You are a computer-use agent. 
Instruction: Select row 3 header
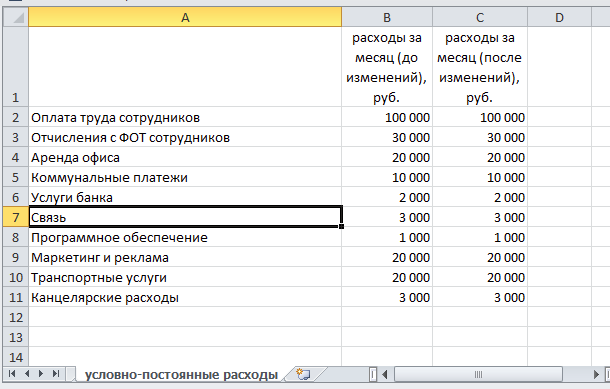pyautogui.click(x=16, y=137)
